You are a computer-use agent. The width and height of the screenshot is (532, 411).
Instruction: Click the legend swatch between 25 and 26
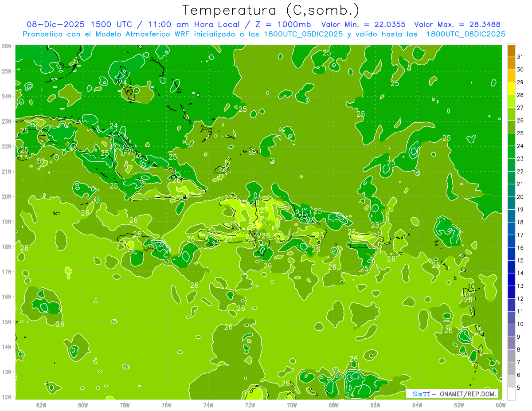pyautogui.click(x=511, y=127)
